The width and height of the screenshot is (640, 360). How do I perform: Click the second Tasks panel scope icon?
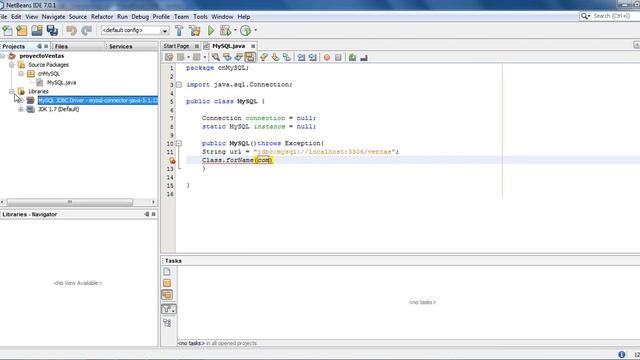(x=167, y=283)
